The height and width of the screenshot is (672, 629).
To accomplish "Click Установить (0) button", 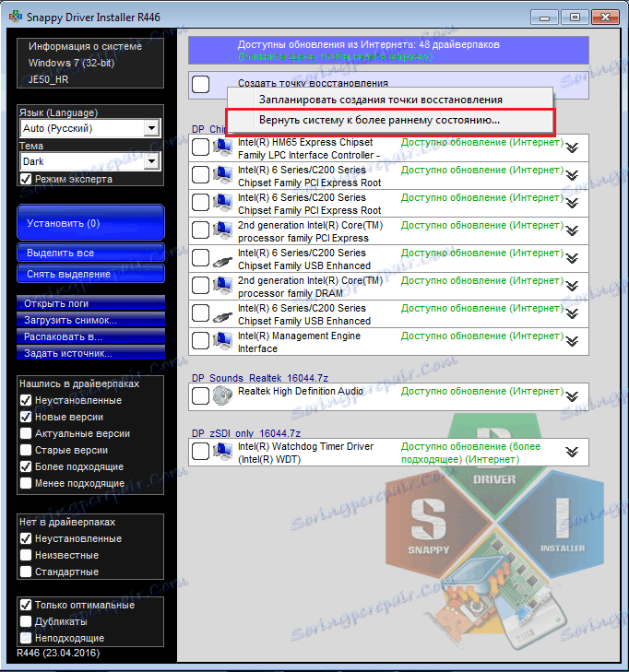I will pyautogui.click(x=90, y=223).
